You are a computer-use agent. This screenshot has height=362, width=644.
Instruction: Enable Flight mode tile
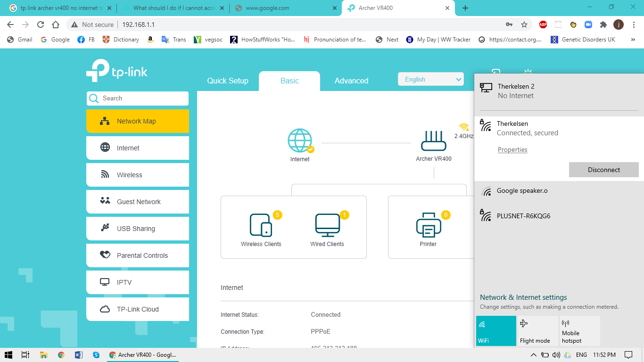537,331
